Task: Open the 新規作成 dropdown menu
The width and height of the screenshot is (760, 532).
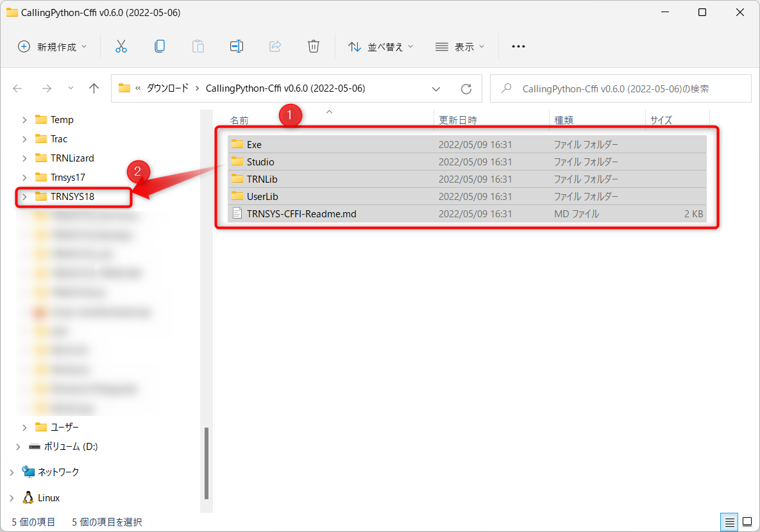Action: (52, 47)
